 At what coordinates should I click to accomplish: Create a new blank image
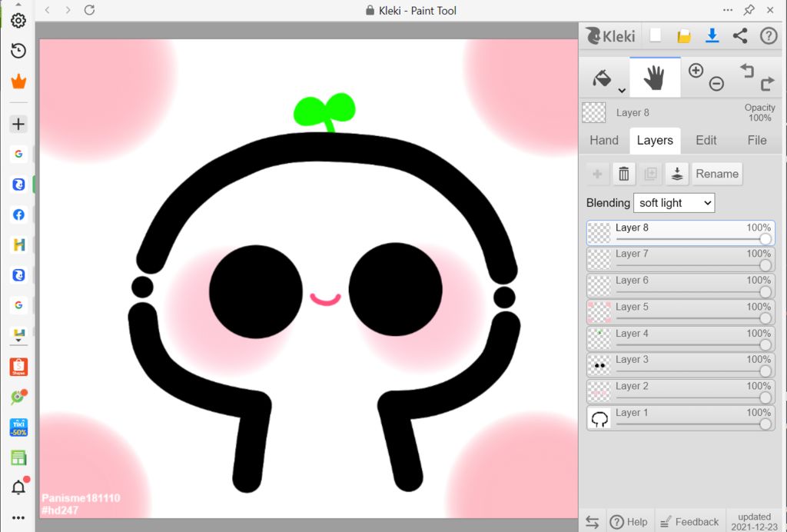click(655, 35)
